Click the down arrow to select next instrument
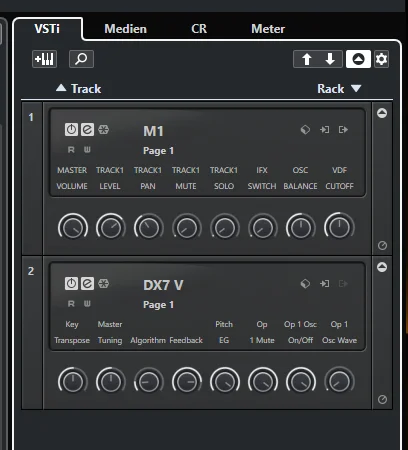The image size is (408, 450). [x=330, y=59]
